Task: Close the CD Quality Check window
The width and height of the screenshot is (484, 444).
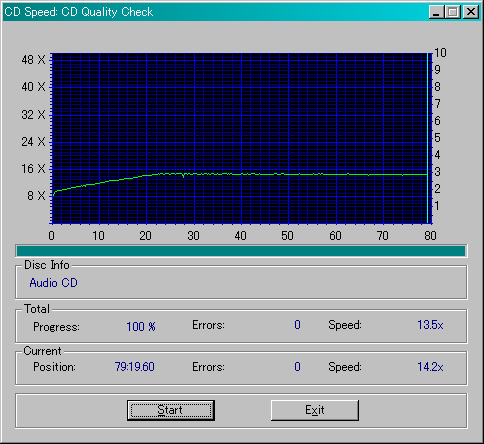Action: (x=471, y=12)
